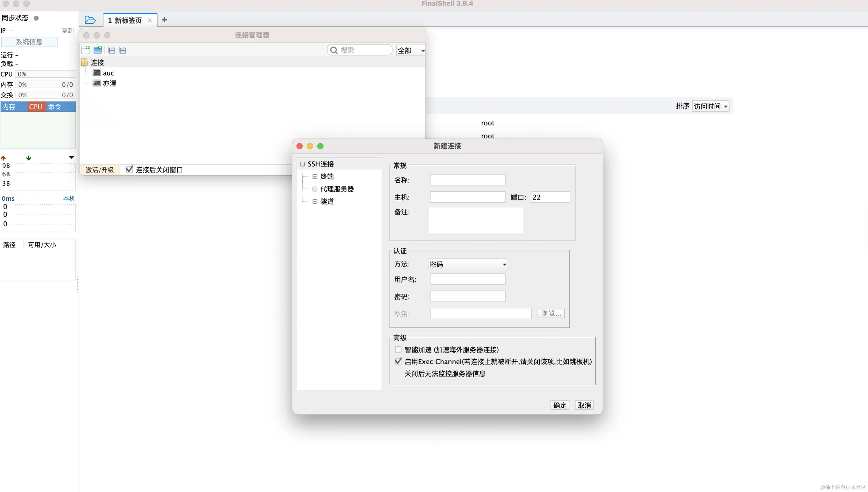Click the green download arrow in network panel
The image size is (868, 492).
click(x=29, y=158)
